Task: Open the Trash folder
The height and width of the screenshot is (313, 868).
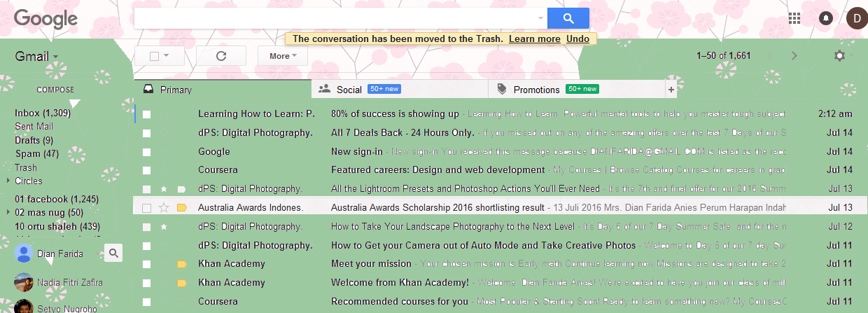Action: click(26, 168)
